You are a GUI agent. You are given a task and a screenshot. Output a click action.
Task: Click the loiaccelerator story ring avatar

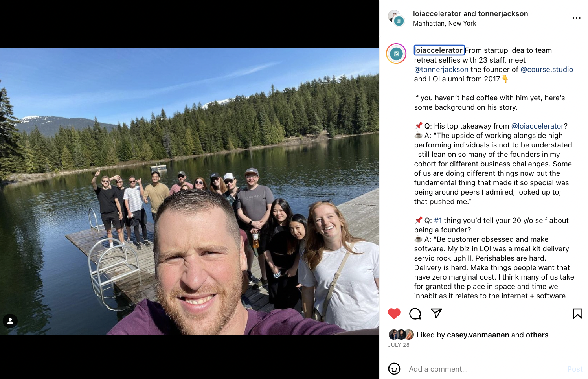pos(396,53)
